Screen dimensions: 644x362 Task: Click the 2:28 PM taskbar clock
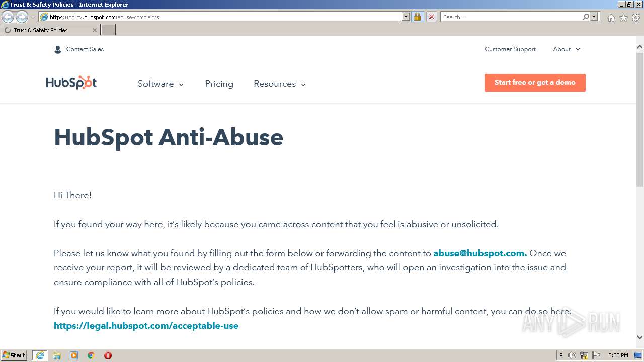(x=618, y=355)
